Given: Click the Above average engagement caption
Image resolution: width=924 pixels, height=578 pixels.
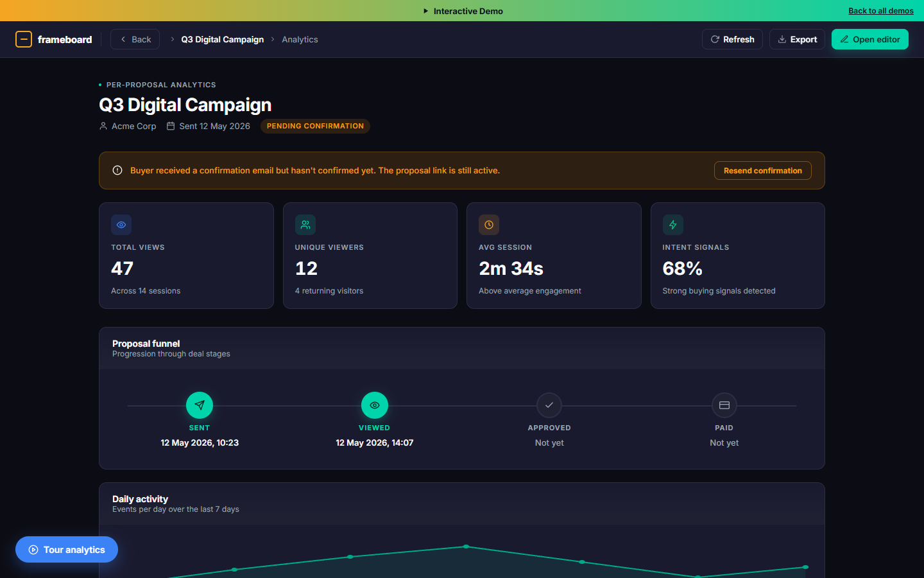Looking at the screenshot, I should coord(530,291).
